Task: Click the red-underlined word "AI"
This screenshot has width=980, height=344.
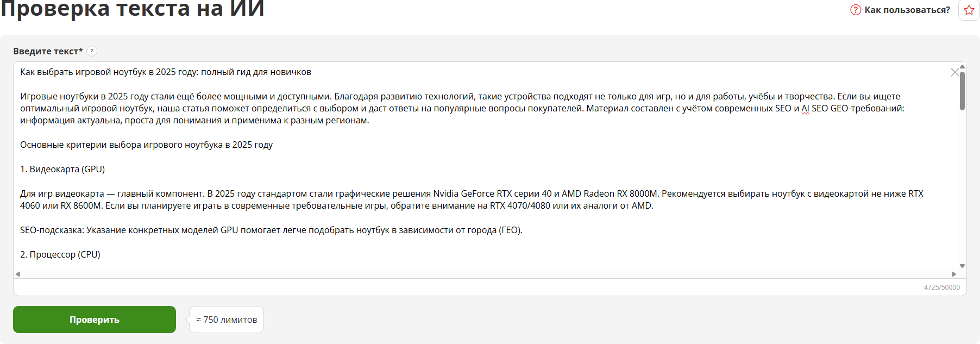Action: tap(805, 109)
